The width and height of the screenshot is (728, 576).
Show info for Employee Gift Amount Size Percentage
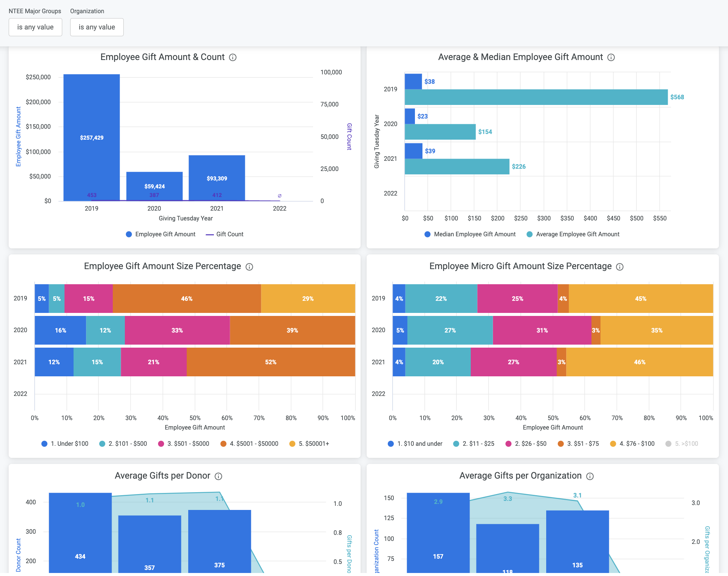[249, 267]
